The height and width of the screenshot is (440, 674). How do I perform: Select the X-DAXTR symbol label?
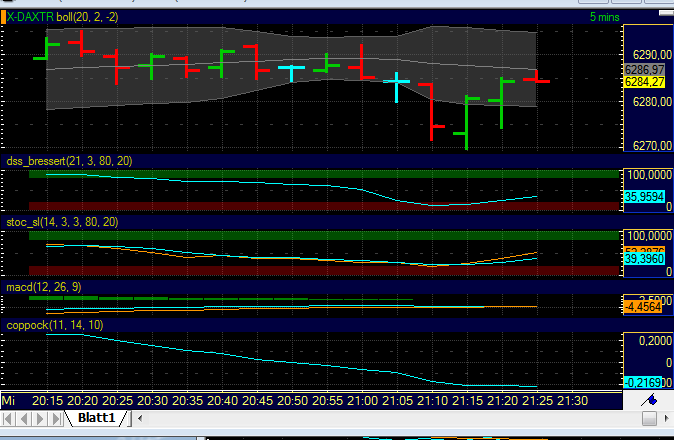pyautogui.click(x=30, y=17)
